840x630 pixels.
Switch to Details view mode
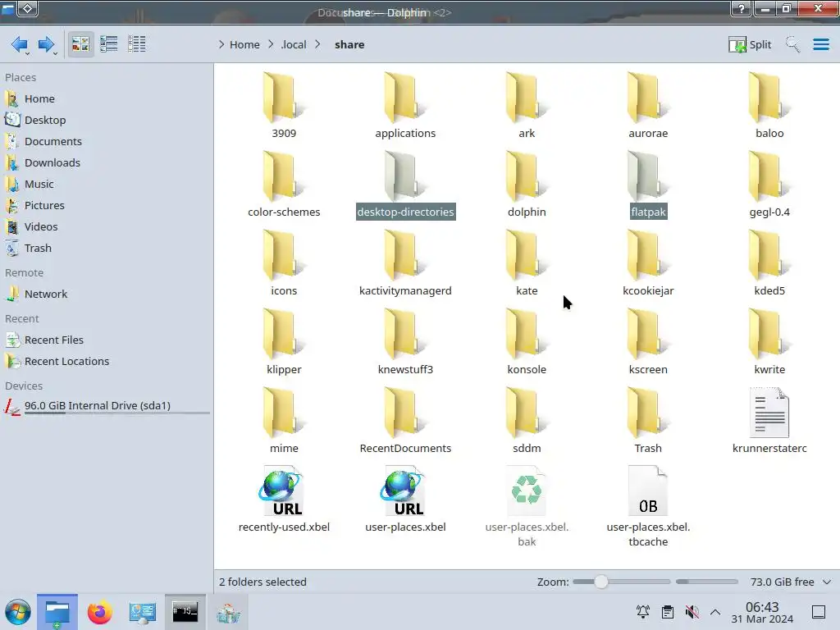click(x=137, y=44)
